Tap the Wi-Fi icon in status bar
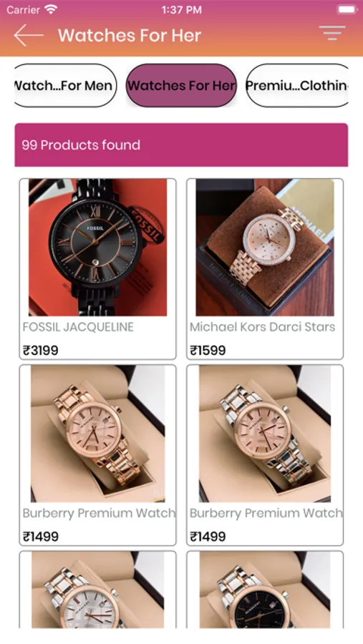Screen dimensions: 363x644 pos(51,9)
